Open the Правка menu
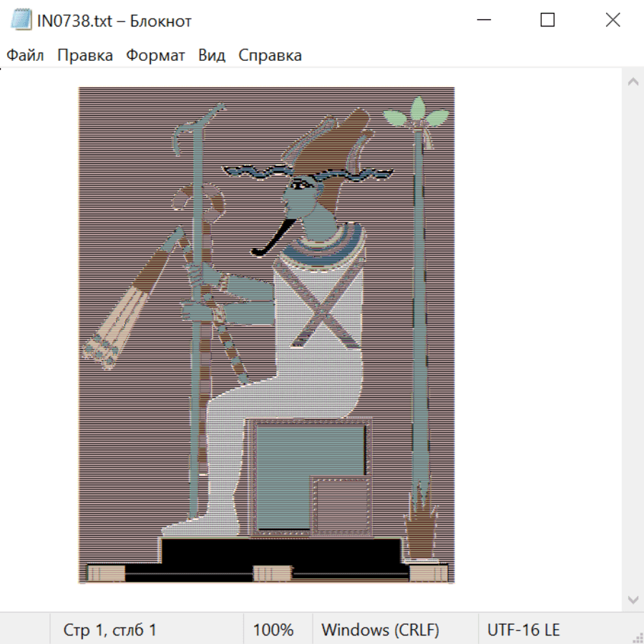 (x=84, y=56)
